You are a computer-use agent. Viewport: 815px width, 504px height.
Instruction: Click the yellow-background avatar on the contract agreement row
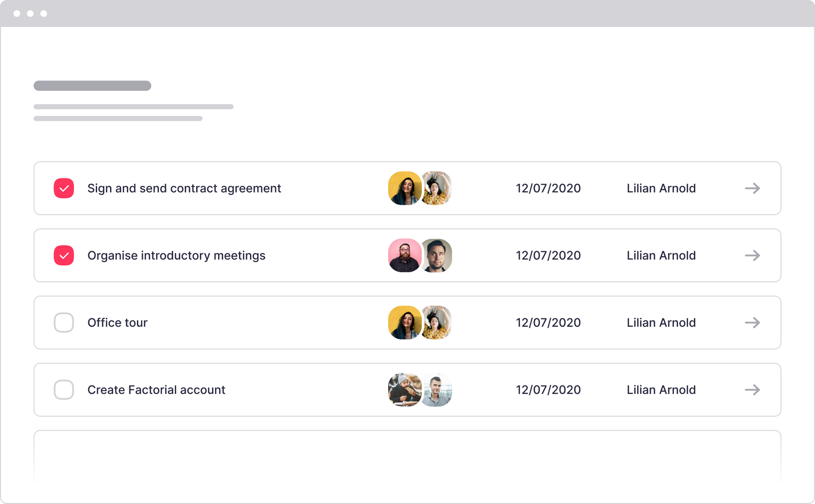point(404,188)
